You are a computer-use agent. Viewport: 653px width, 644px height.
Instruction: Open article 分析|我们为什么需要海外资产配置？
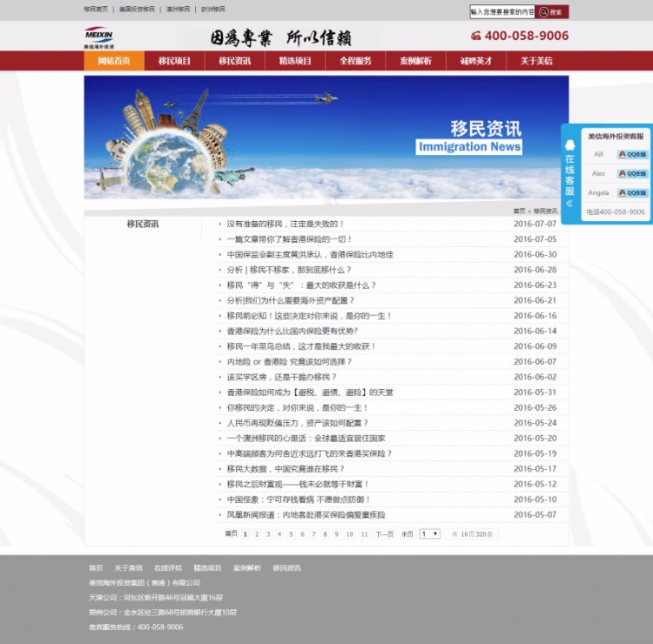point(291,300)
